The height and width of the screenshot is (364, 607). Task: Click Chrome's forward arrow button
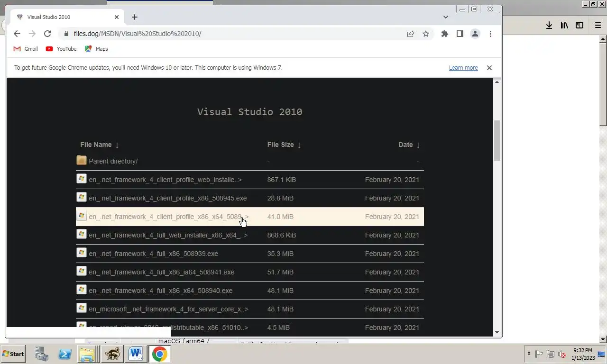coord(32,34)
